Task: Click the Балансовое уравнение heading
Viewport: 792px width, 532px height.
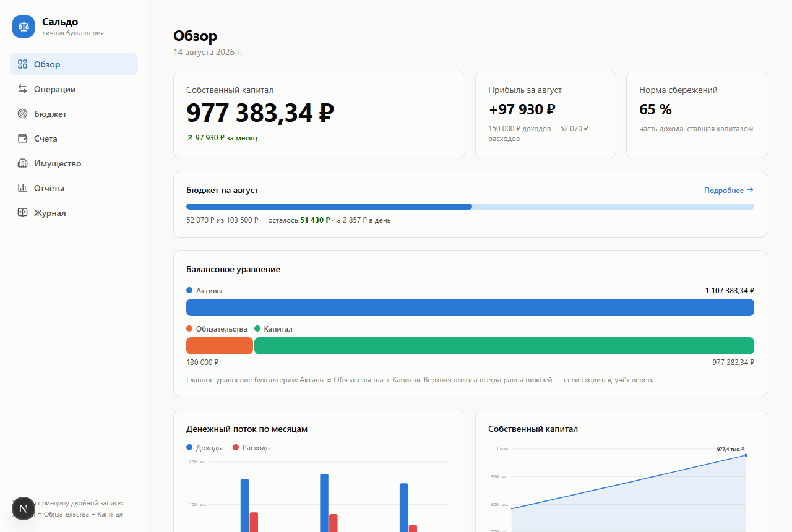Action: click(x=233, y=269)
